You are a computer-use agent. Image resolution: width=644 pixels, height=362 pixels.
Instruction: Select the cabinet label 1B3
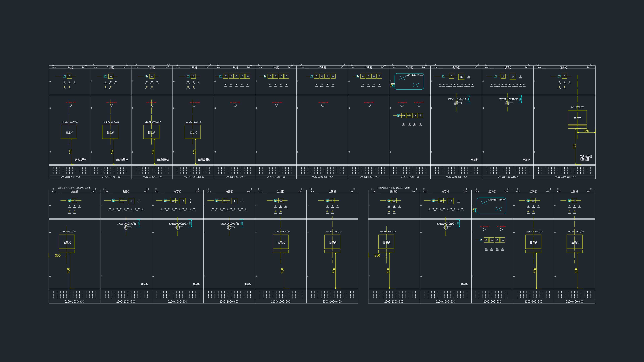pyautogui.click(x=475, y=67)
